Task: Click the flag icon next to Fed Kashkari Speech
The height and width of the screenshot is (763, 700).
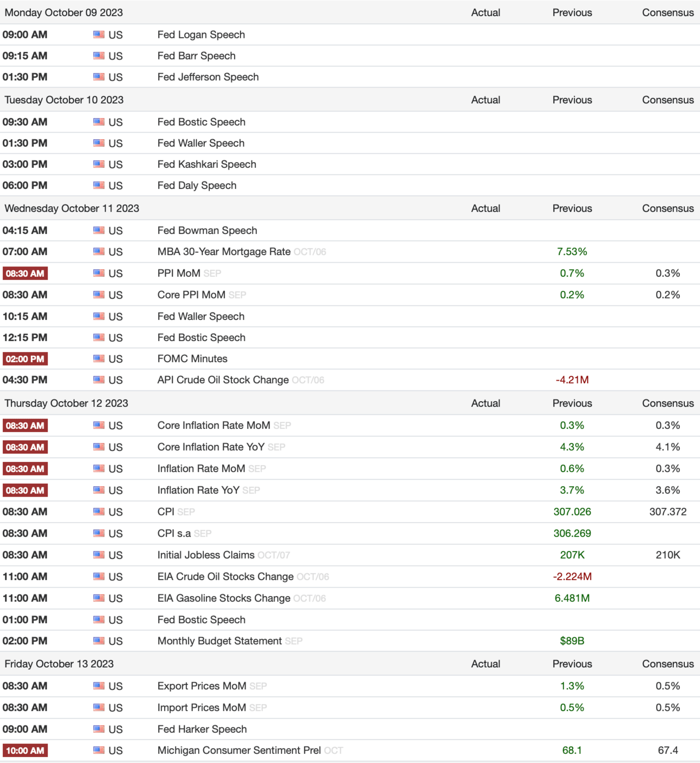Action: tap(99, 164)
